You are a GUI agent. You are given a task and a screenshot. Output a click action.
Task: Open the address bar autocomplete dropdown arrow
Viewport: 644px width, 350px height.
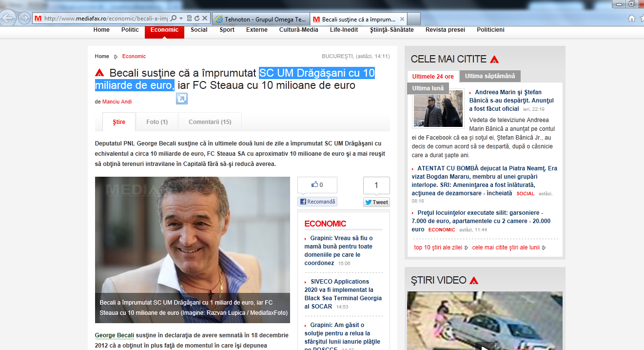pos(181,19)
